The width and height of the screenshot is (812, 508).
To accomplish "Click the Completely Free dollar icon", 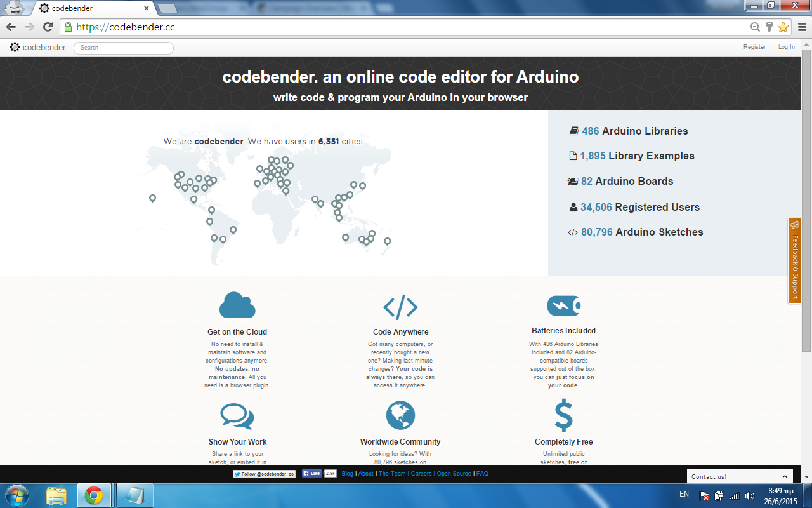I will tap(563, 415).
